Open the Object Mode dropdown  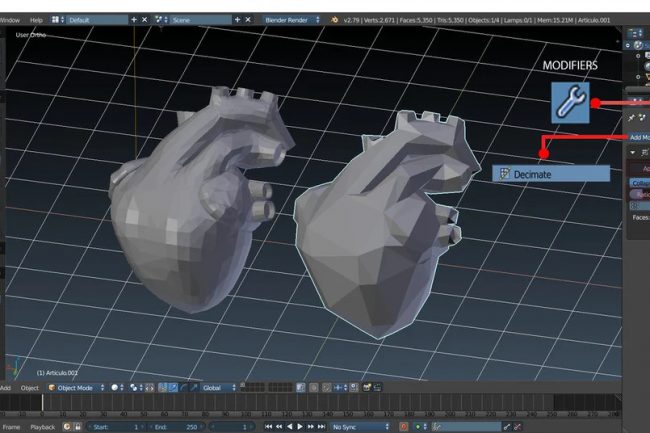pyautogui.click(x=76, y=388)
